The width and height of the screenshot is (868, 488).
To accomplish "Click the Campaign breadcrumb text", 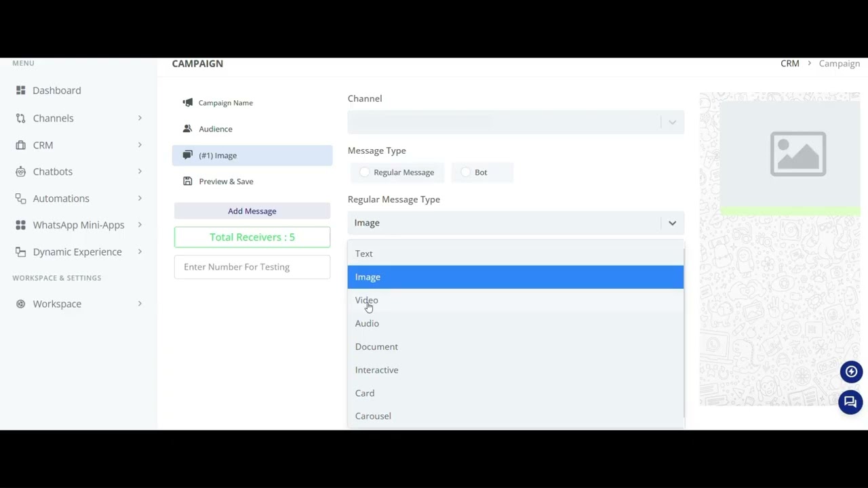I will (840, 64).
